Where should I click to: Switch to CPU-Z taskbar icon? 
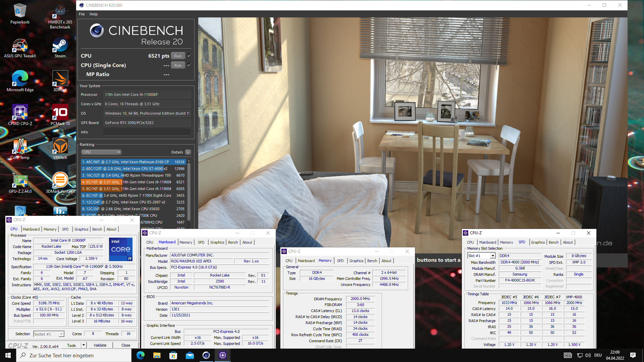tap(223, 355)
